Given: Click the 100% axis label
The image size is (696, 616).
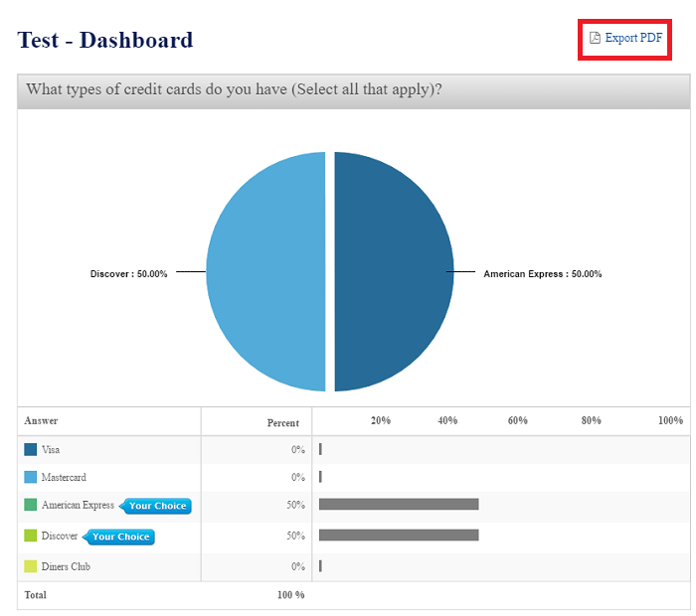Looking at the screenshot, I should pos(670,420).
